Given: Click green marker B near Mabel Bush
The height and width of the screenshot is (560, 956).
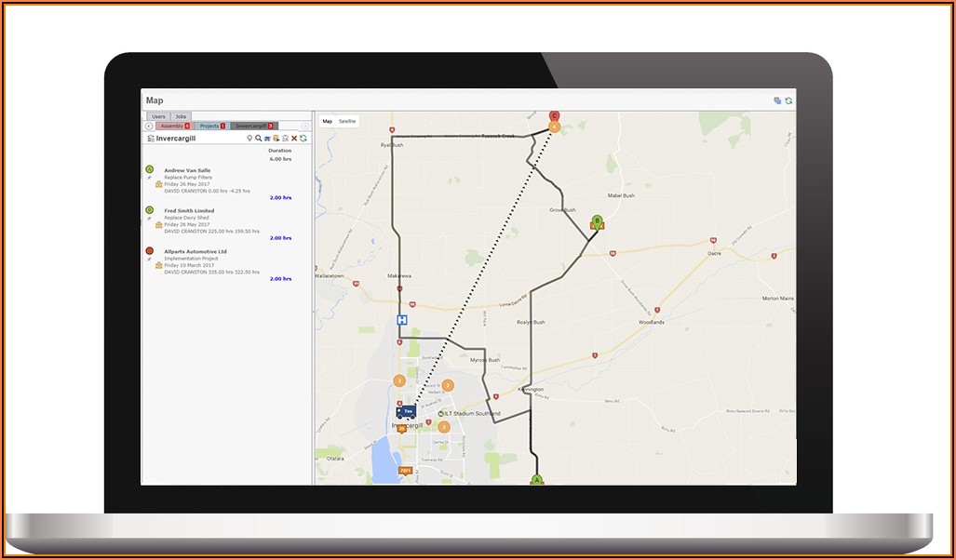Looking at the screenshot, I should pyautogui.click(x=597, y=221).
